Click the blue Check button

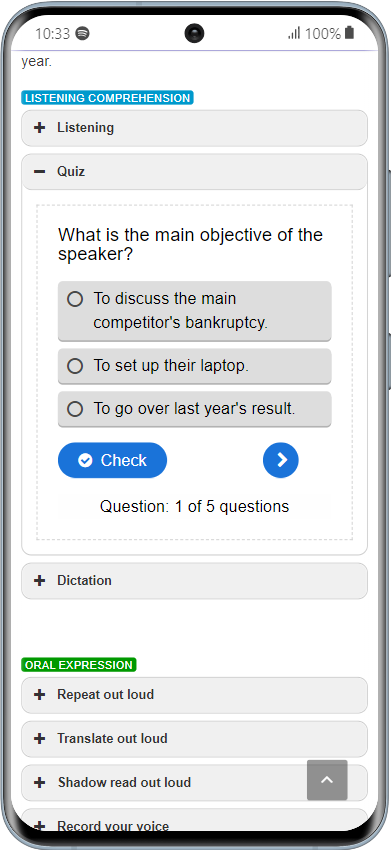[x=112, y=460]
